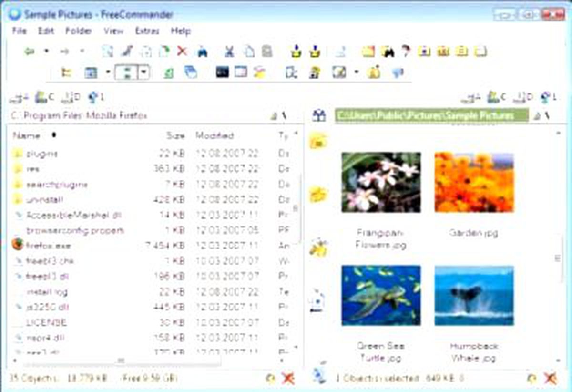
Task: Toggle the folder tree view icon
Action: tap(67, 72)
